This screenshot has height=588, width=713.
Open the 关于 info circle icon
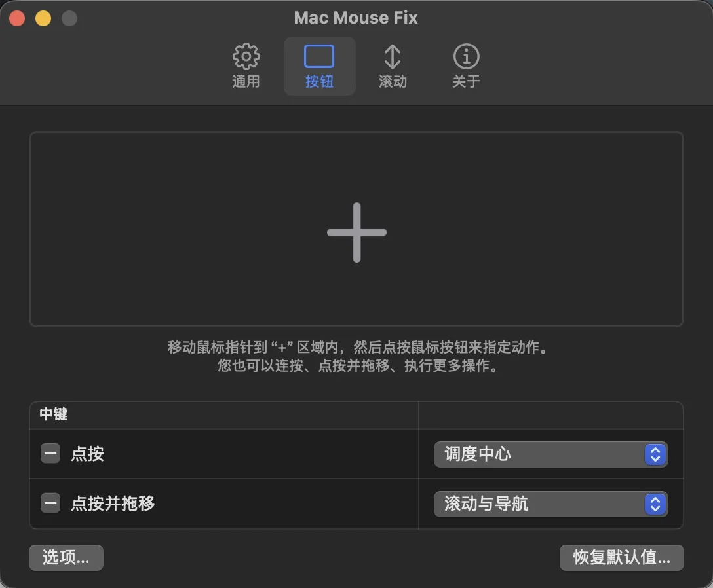click(466, 57)
